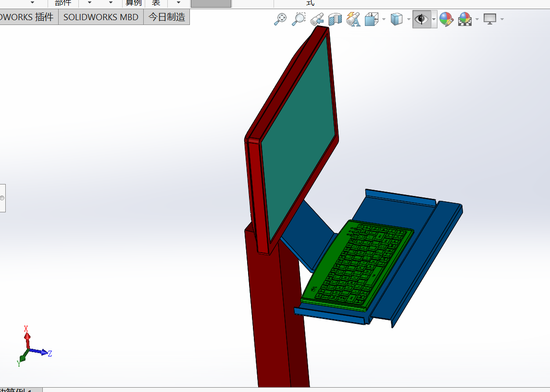This screenshot has width=550, height=392.
Task: Select the green keyboard model
Action: 358,265
